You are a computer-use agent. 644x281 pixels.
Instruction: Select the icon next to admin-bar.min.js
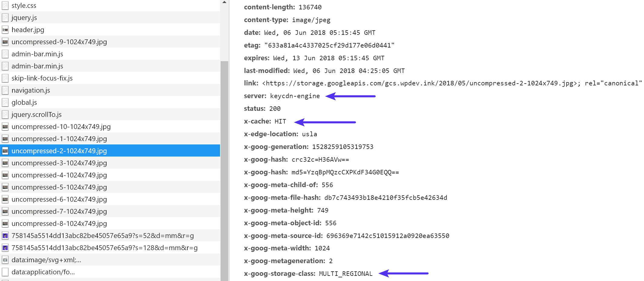click(5, 54)
